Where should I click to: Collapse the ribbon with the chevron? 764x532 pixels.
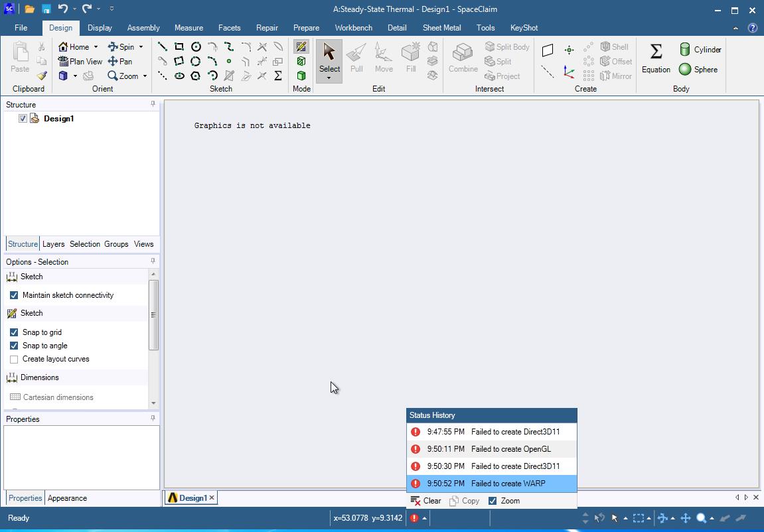coord(735,29)
